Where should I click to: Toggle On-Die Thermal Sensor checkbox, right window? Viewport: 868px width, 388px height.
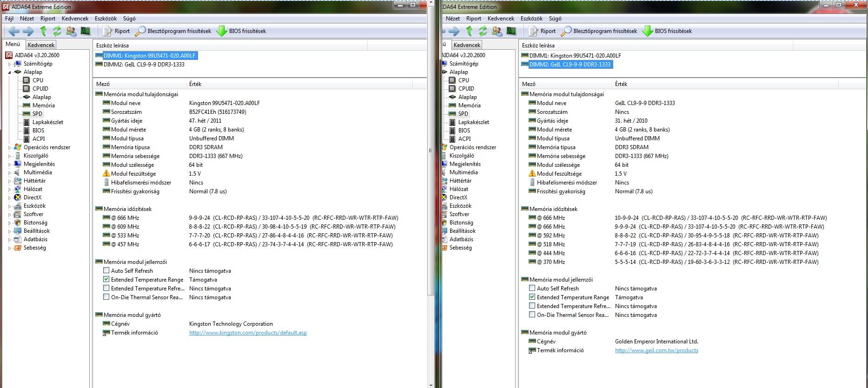click(532, 315)
